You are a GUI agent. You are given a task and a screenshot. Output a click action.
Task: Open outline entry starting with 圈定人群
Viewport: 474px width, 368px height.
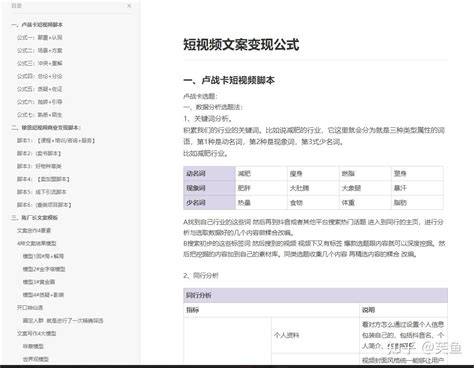point(63,321)
